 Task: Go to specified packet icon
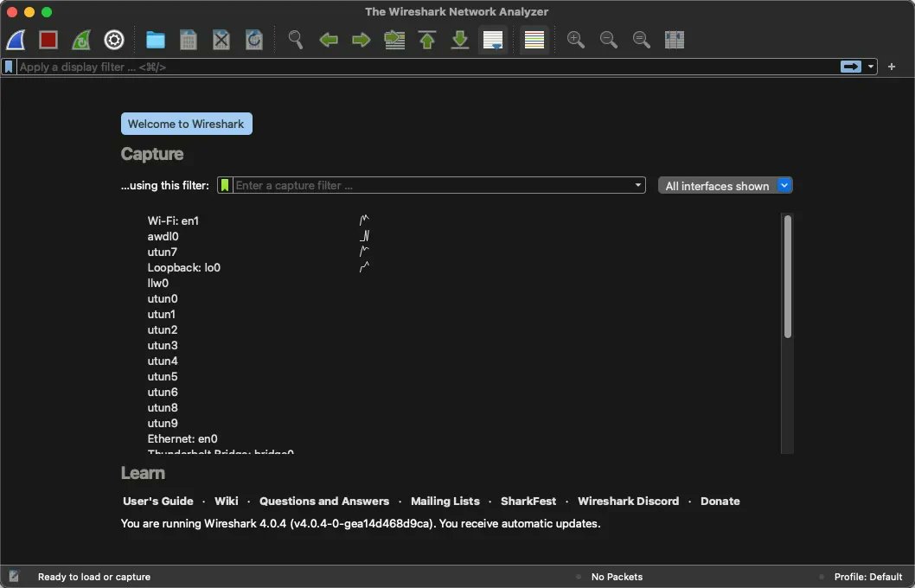click(x=394, y=40)
